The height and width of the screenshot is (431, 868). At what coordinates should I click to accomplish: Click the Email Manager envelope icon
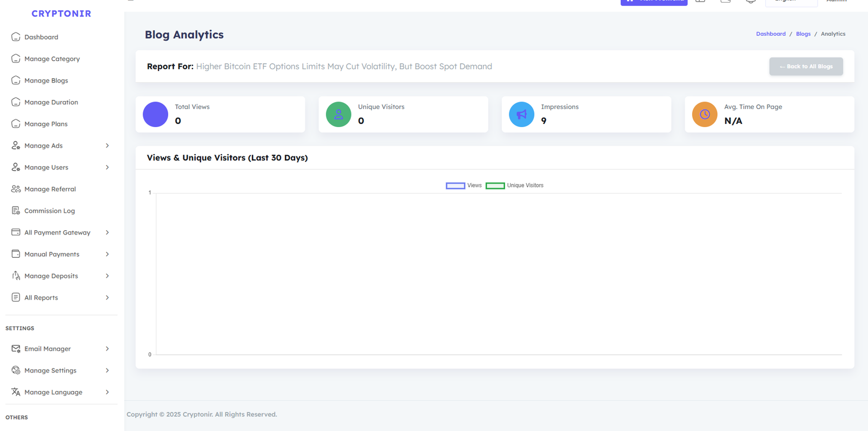[16, 348]
